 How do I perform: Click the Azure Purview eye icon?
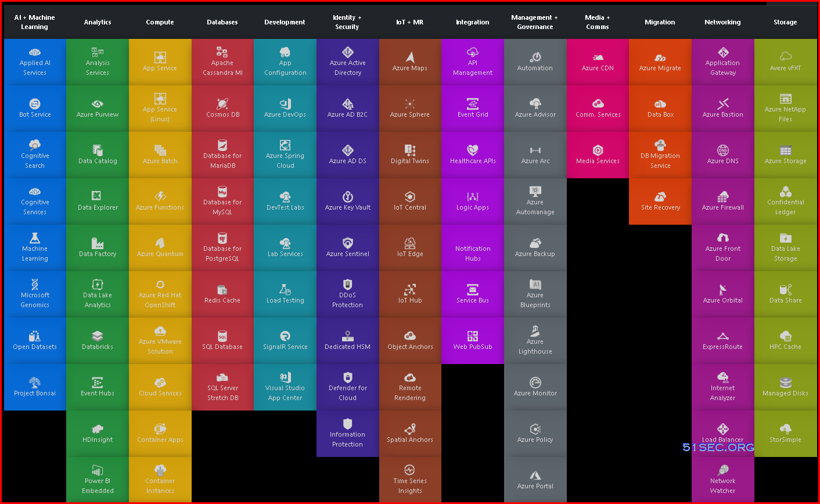click(98, 104)
